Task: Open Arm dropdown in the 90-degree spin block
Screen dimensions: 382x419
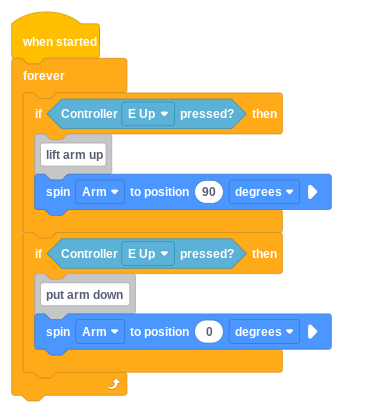Action: pyautogui.click(x=100, y=192)
